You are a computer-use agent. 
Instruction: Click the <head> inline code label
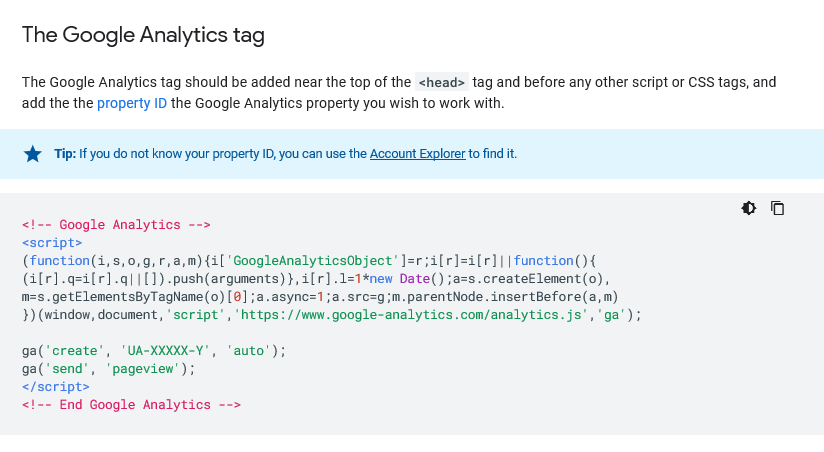click(x=441, y=83)
